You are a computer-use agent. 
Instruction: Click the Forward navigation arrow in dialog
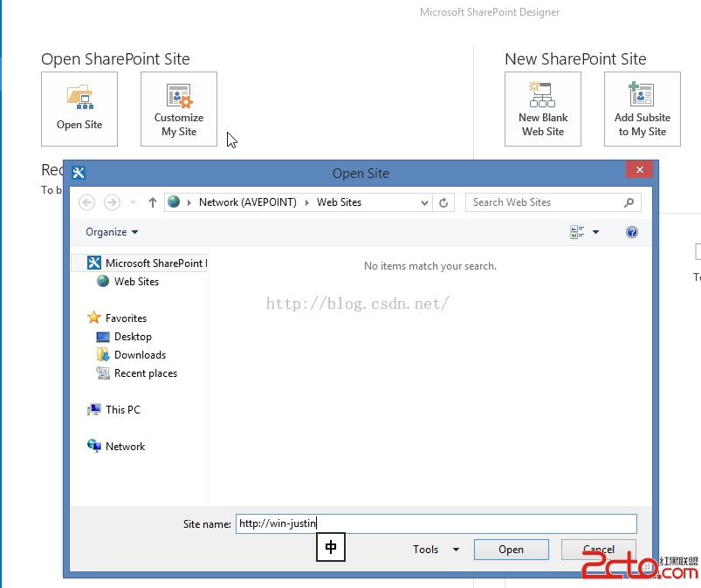tap(112, 202)
